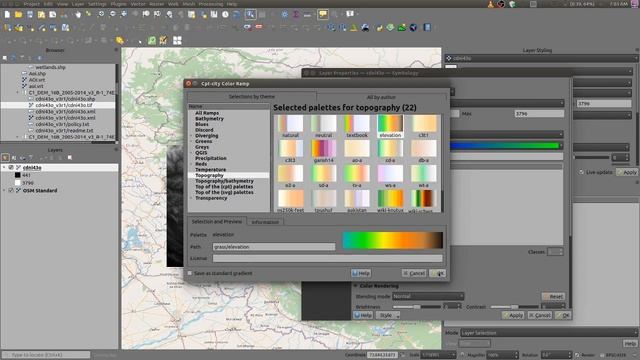Open the Style dropdown in Layer Properties

tap(387, 315)
